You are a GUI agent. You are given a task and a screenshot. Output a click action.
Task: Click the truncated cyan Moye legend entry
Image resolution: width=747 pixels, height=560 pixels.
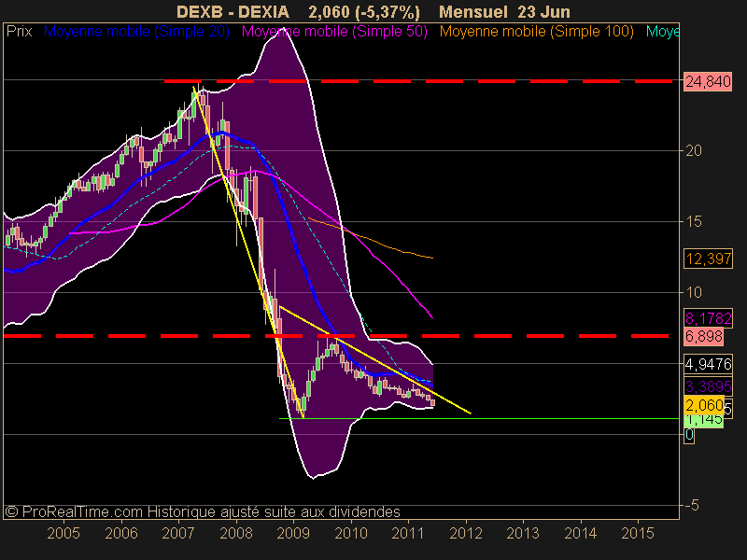click(662, 32)
